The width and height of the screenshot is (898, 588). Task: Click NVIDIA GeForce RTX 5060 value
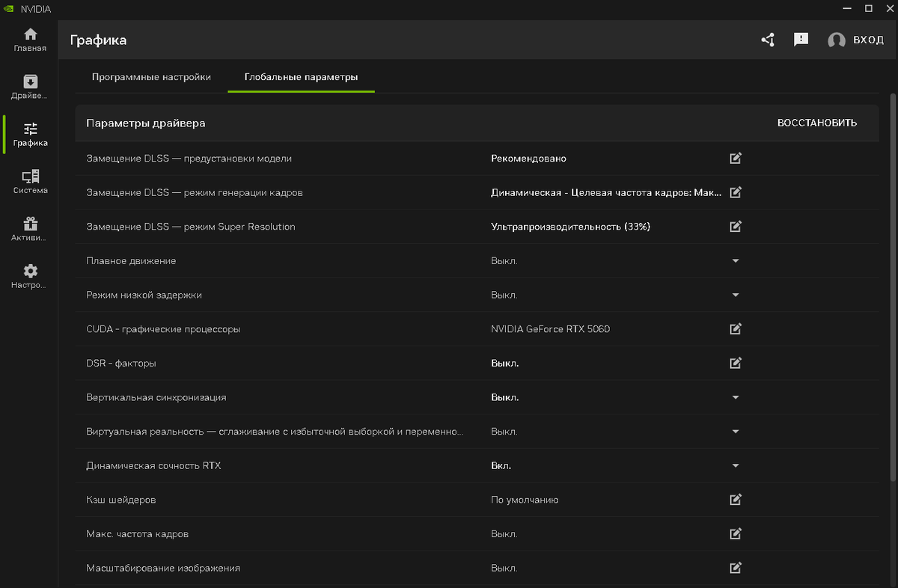(550, 329)
